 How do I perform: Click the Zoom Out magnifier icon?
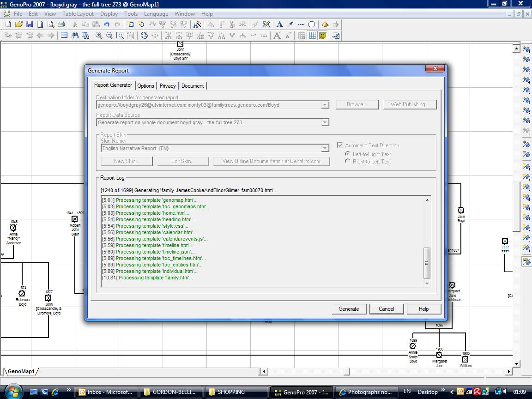tap(109, 36)
